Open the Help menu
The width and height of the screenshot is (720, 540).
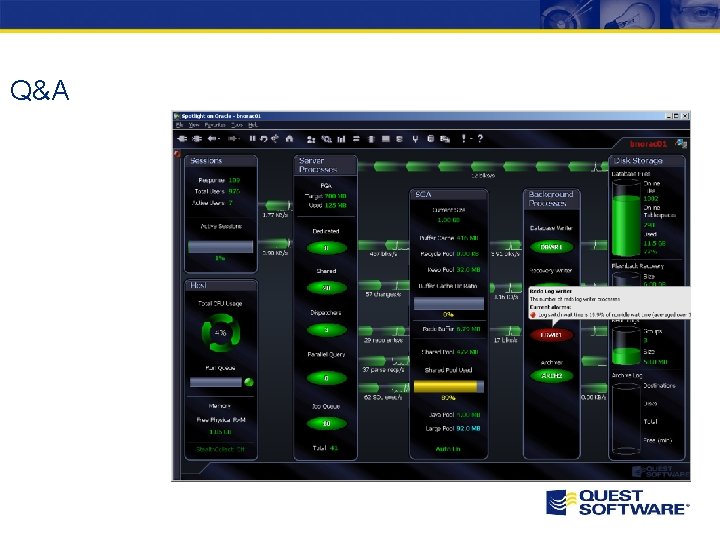click(253, 125)
